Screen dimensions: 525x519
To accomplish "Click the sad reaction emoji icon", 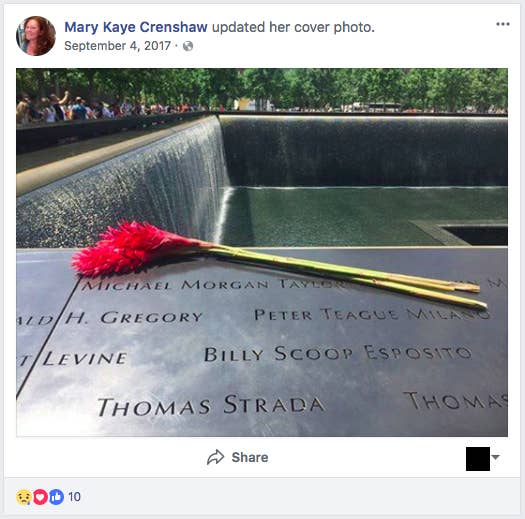I will pos(24,497).
